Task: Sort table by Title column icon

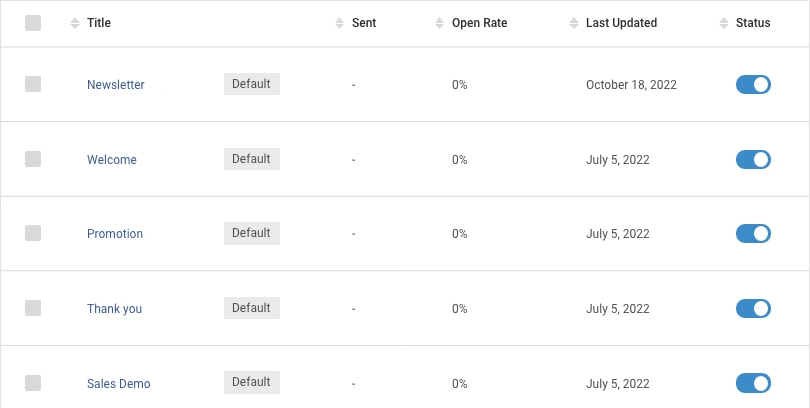Action: (75, 23)
